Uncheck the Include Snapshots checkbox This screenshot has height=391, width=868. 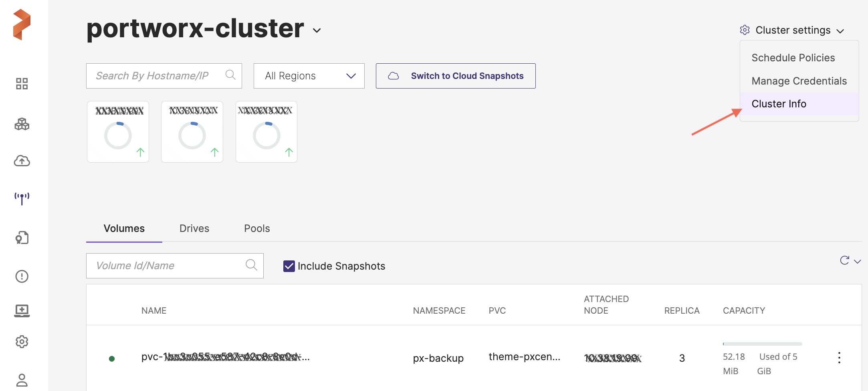pyautogui.click(x=289, y=266)
